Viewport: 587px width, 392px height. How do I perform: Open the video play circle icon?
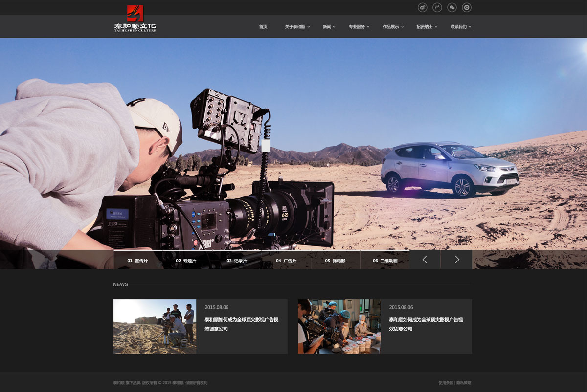point(467,7)
